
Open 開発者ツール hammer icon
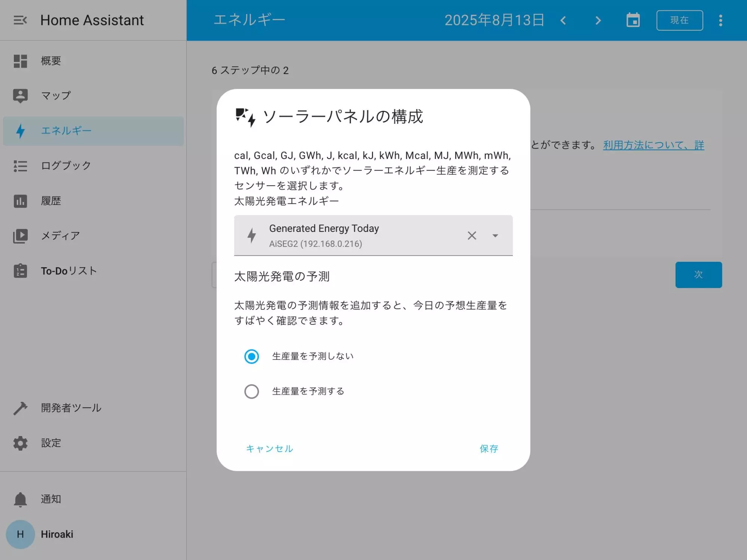coord(20,408)
